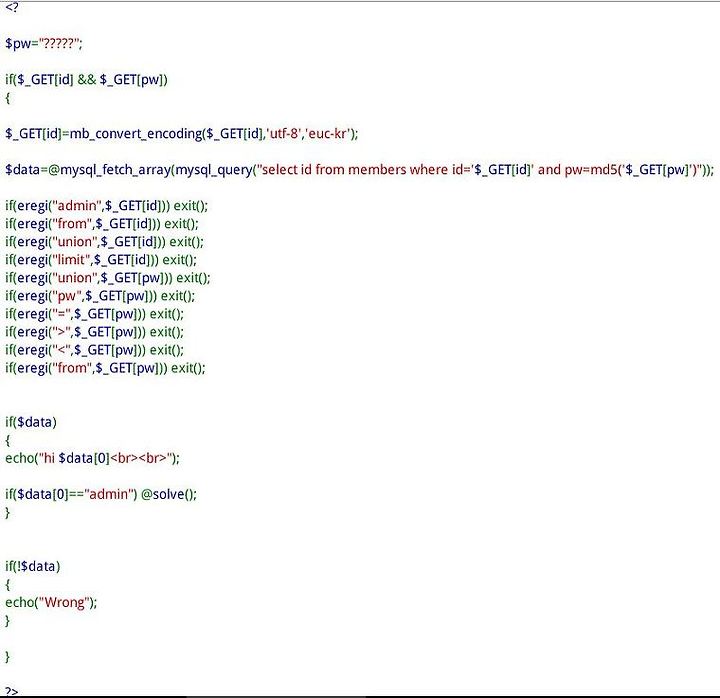Viewport: 720px width, 698px height.
Task: Click the closing ?> tag
Action: coord(11,691)
